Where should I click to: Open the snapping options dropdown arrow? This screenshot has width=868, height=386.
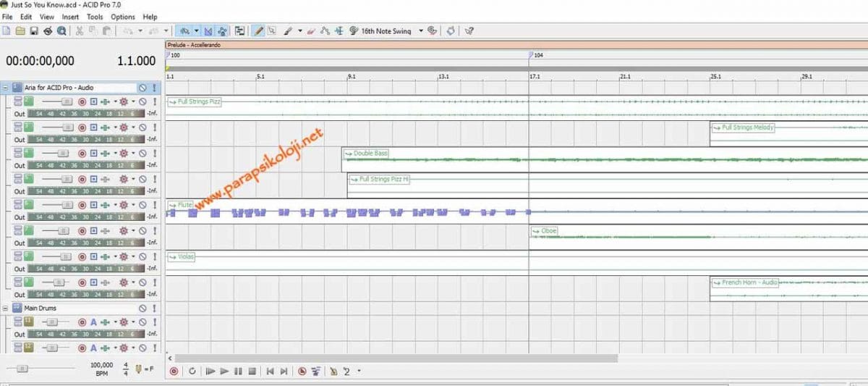[x=196, y=31]
